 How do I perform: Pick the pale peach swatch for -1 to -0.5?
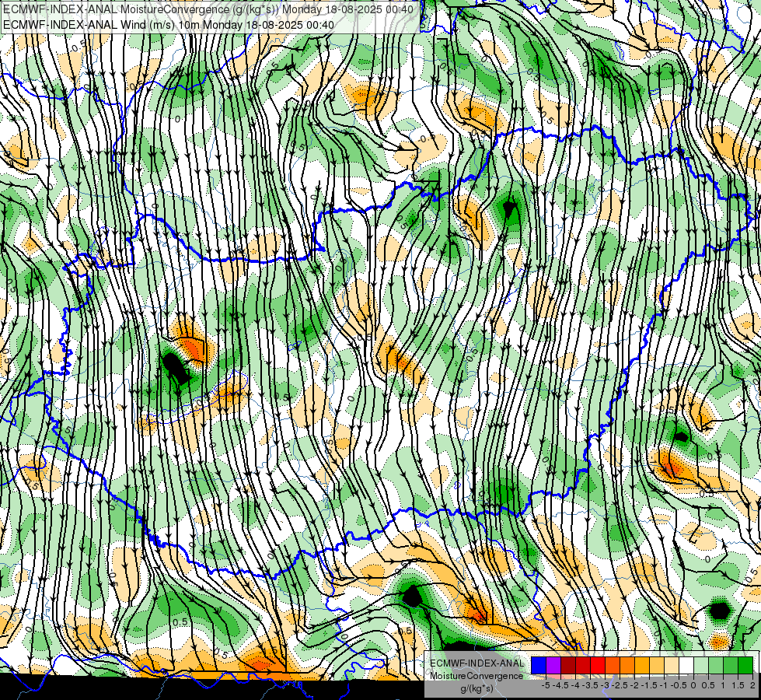672,666
